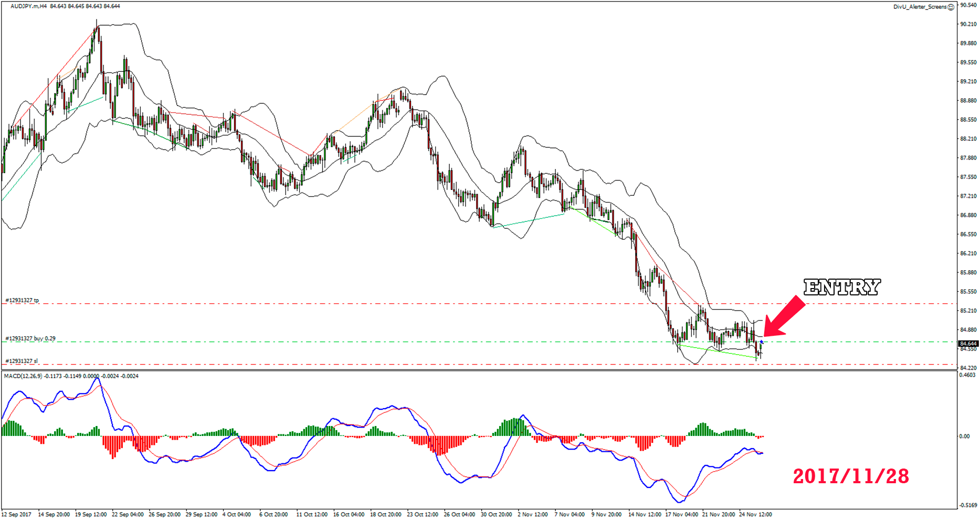Select the DivU_Alerter_Screens expert label
This screenshot has width=980, height=521.
coord(920,7)
